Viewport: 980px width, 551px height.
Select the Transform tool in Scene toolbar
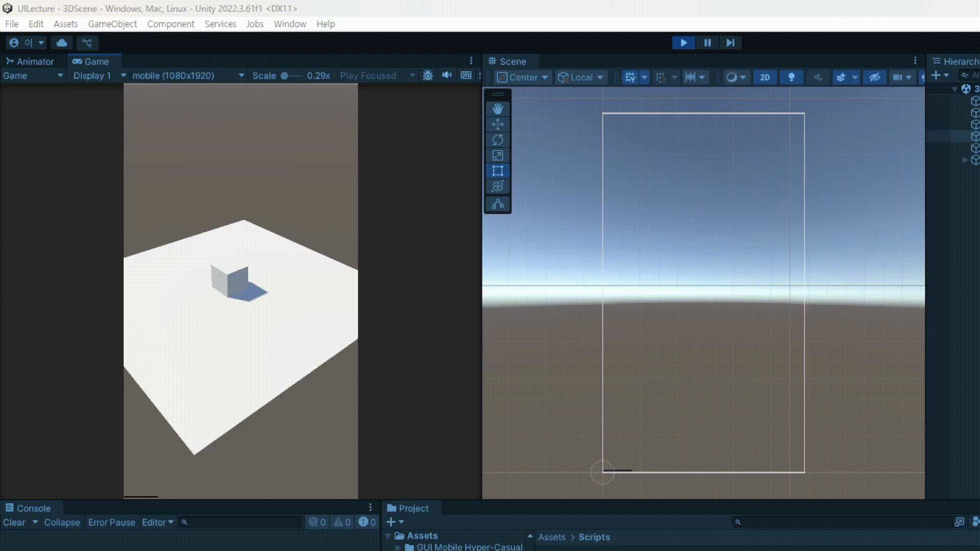(x=498, y=187)
